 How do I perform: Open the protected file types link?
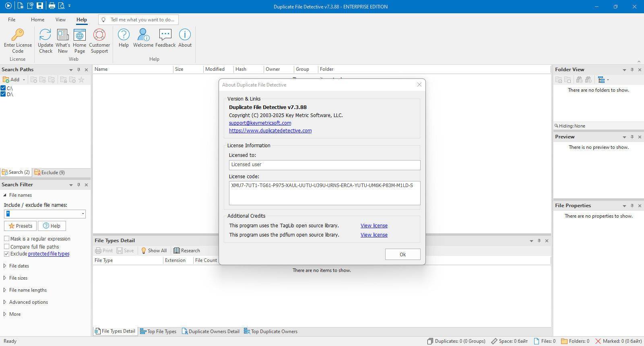[49, 254]
